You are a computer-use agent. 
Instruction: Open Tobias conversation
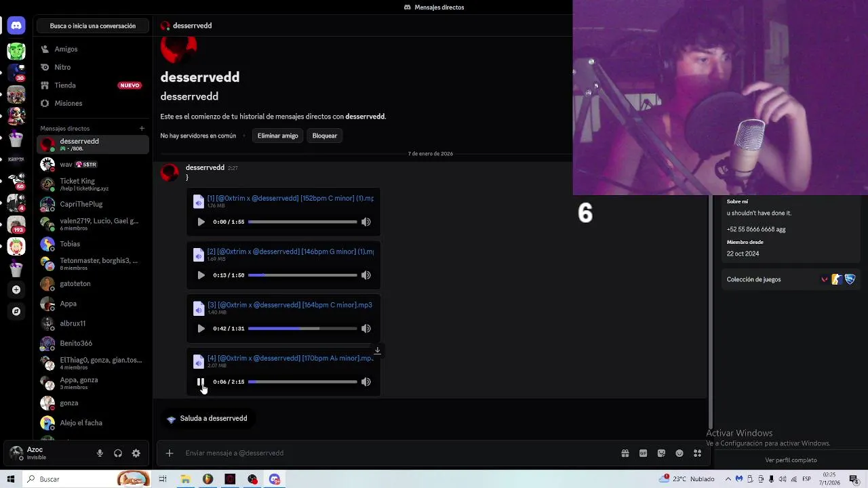93,244
